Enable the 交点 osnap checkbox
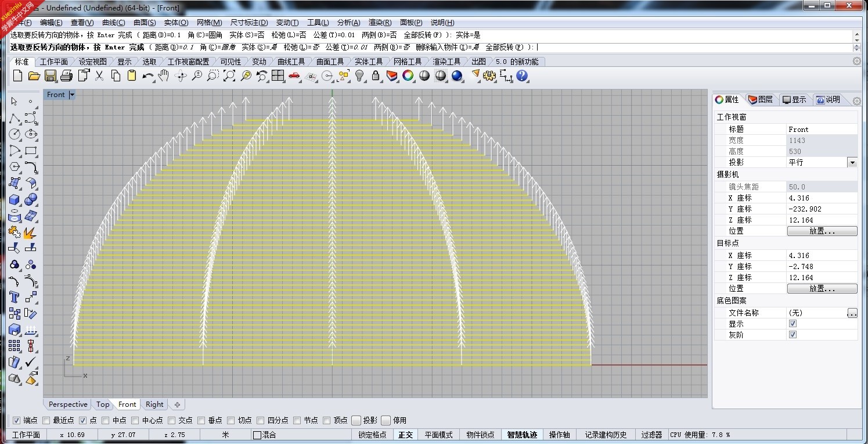The image size is (868, 444). click(171, 420)
